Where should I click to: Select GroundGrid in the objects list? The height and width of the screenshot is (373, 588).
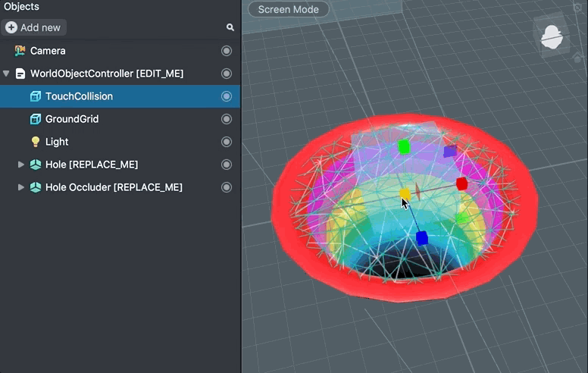[72, 119]
